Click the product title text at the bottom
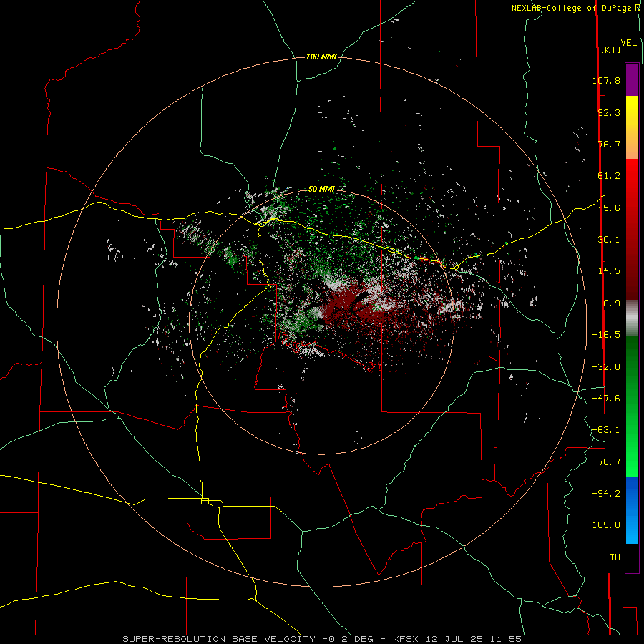The width and height of the screenshot is (644, 644). tap(322, 639)
